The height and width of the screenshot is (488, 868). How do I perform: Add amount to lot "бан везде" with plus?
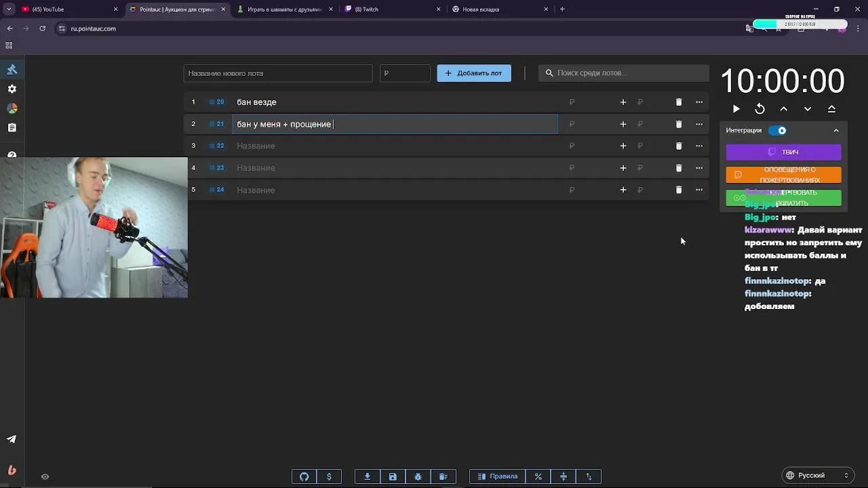tap(623, 102)
